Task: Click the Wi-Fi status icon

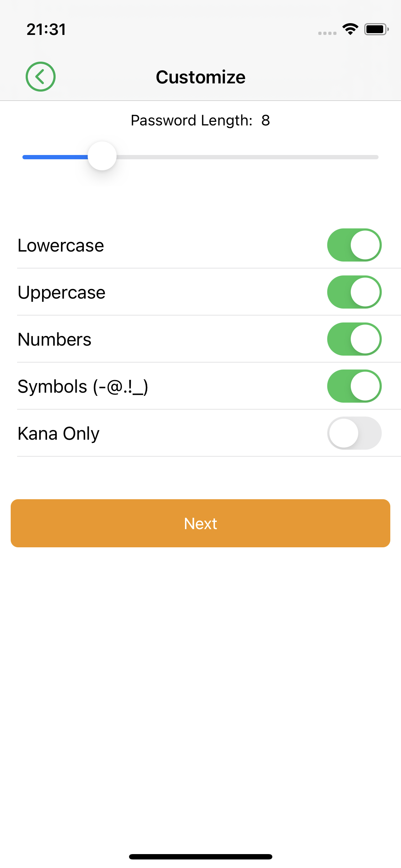Action: point(350,29)
